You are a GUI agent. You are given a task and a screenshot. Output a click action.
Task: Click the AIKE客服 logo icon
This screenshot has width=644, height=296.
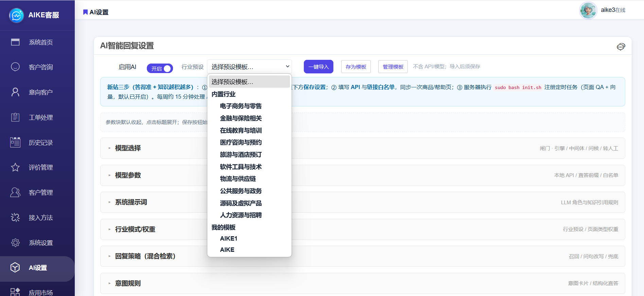[16, 15]
